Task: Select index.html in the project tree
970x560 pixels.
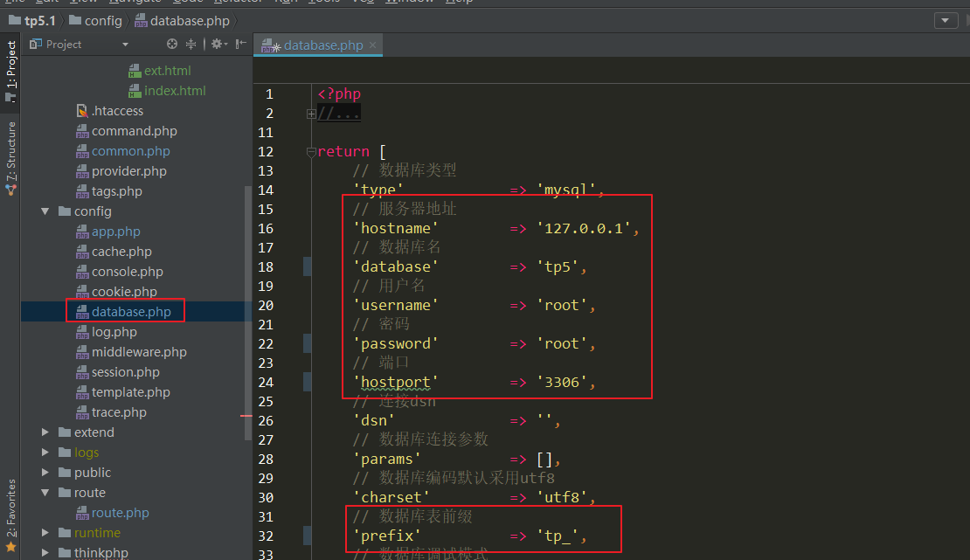Action: [167, 91]
